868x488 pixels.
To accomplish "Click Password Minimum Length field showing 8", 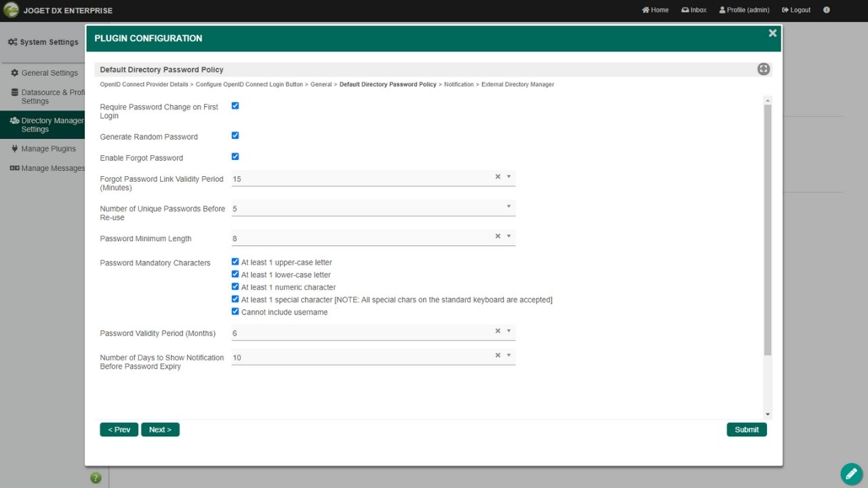I will 373,238.
